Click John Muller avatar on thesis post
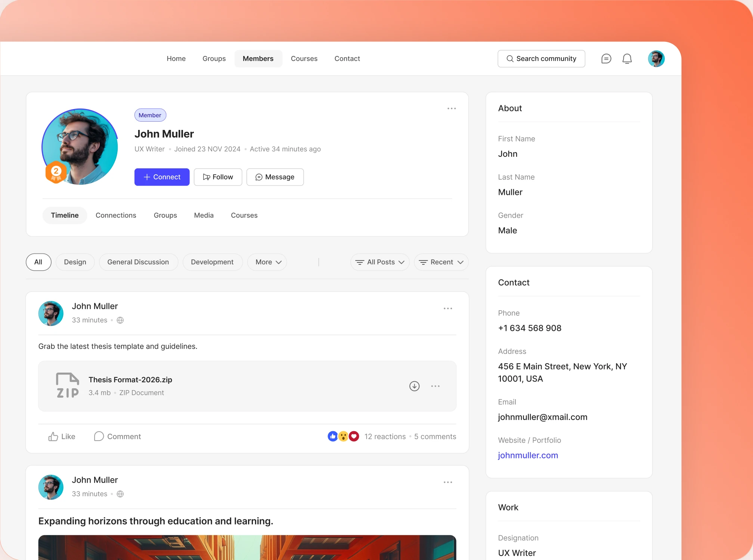Screen dimensions: 753x560 click(51, 313)
